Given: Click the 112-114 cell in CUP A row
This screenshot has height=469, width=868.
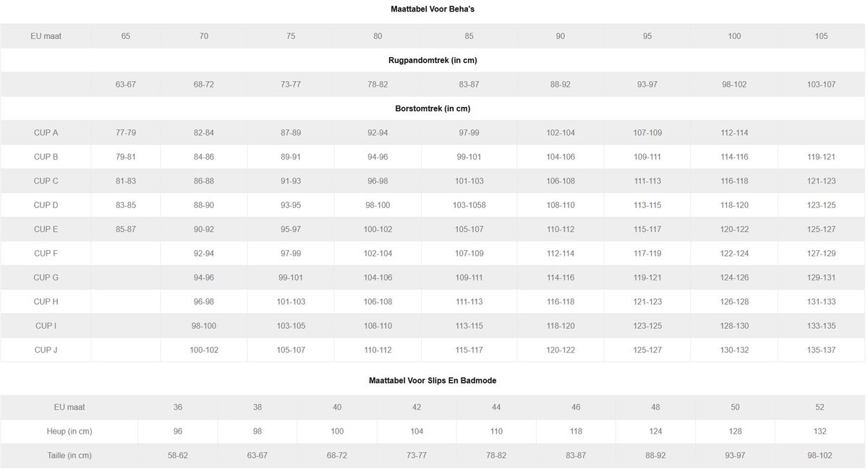Looking at the screenshot, I should click(x=734, y=133).
